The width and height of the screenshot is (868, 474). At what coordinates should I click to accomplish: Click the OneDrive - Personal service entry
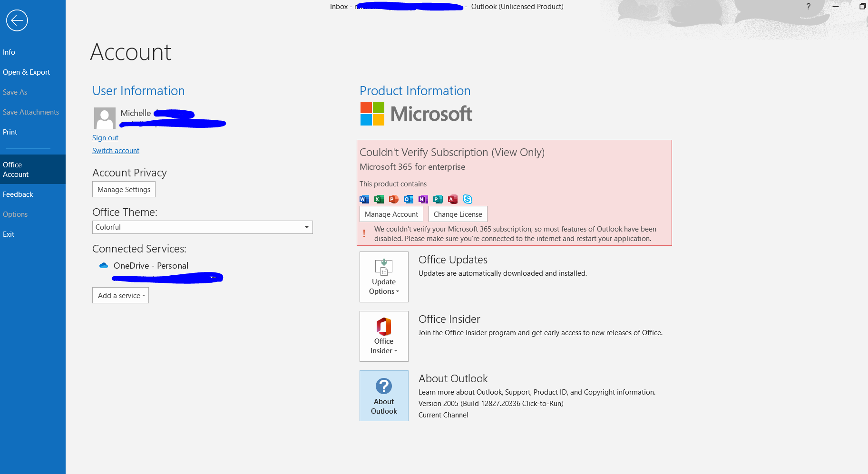[151, 266]
